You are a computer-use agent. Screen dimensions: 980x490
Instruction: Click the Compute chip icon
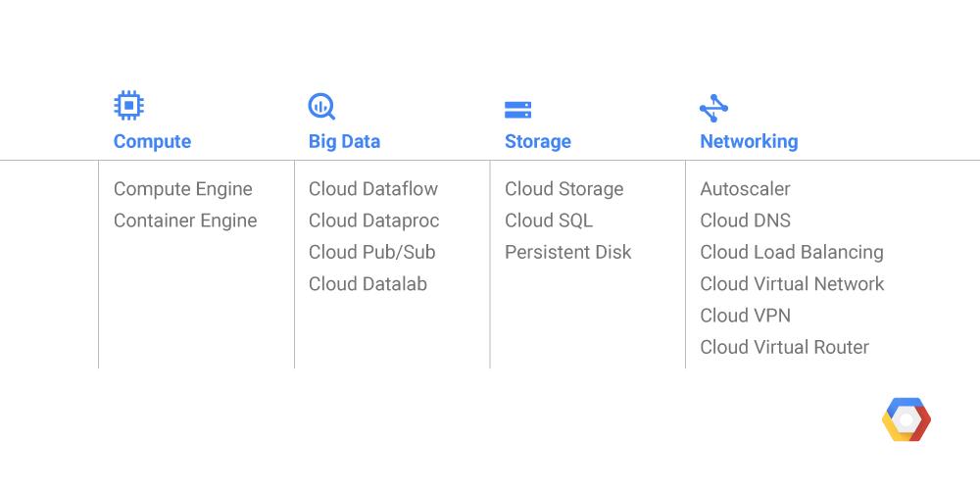pyautogui.click(x=128, y=106)
